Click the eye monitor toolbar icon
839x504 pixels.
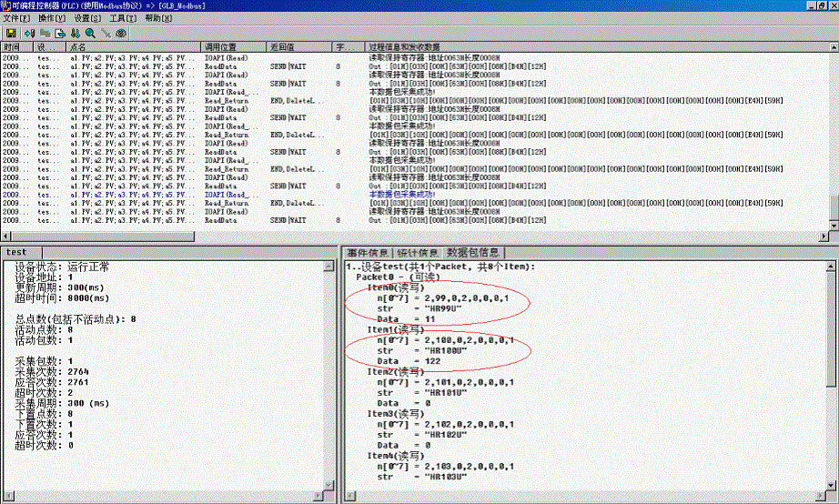121,33
